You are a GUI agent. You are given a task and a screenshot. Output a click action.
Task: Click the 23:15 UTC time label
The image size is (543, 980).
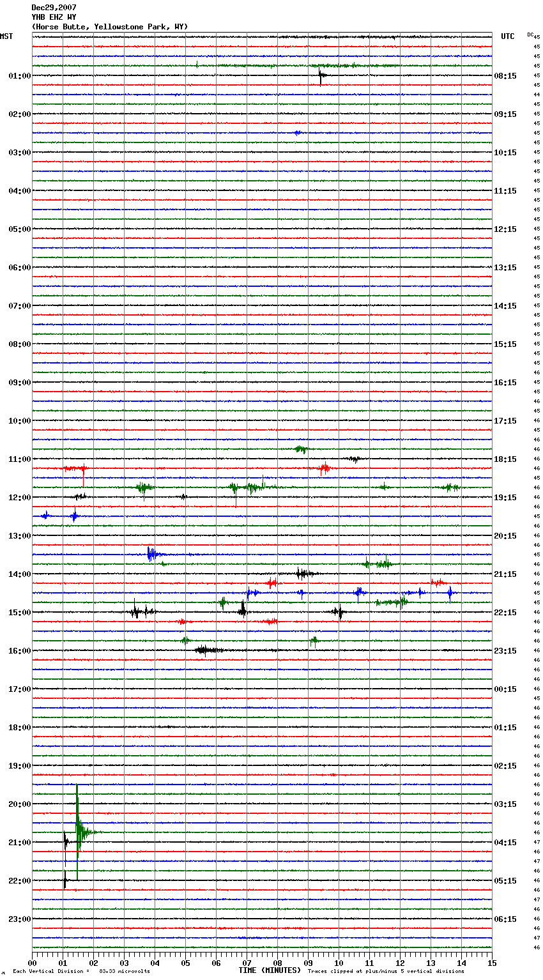click(505, 651)
